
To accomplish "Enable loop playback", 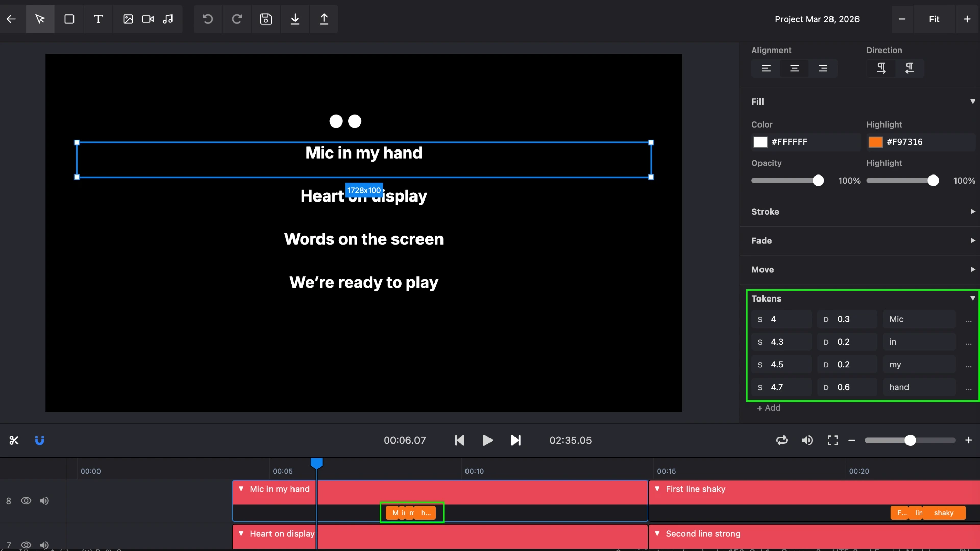I will pyautogui.click(x=782, y=440).
